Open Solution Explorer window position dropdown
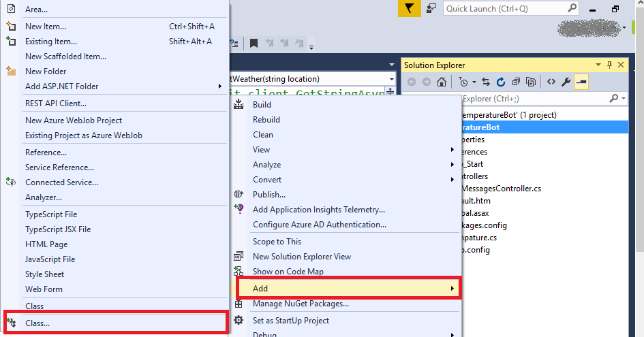Viewport: 644px width, 337px height. [598, 65]
